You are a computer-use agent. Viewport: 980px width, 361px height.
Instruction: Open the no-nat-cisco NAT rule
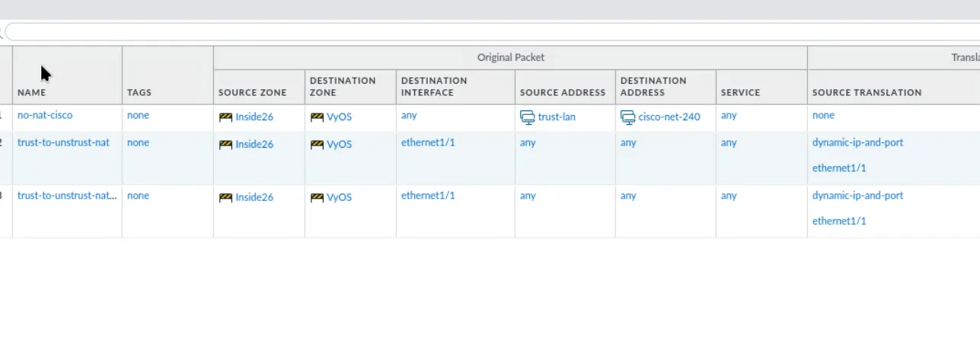[x=45, y=116]
